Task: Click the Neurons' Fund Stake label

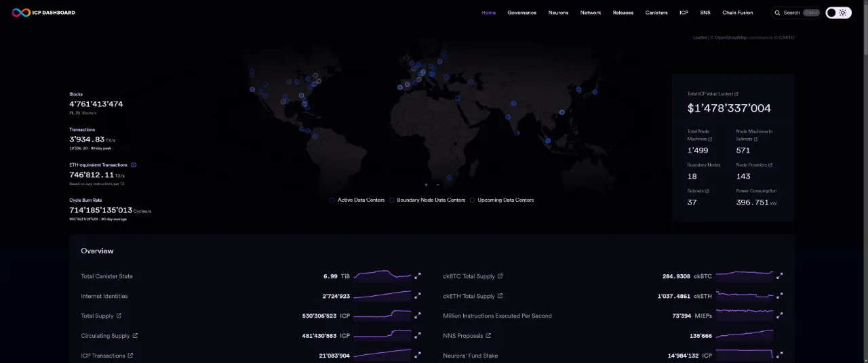Action: click(470, 356)
